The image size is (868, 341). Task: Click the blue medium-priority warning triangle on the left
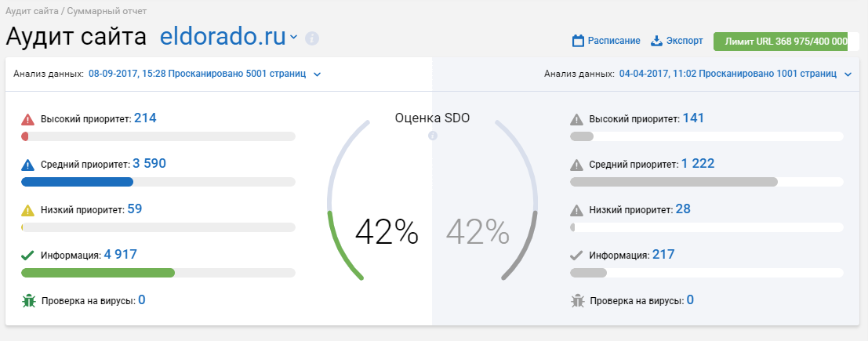tap(27, 165)
